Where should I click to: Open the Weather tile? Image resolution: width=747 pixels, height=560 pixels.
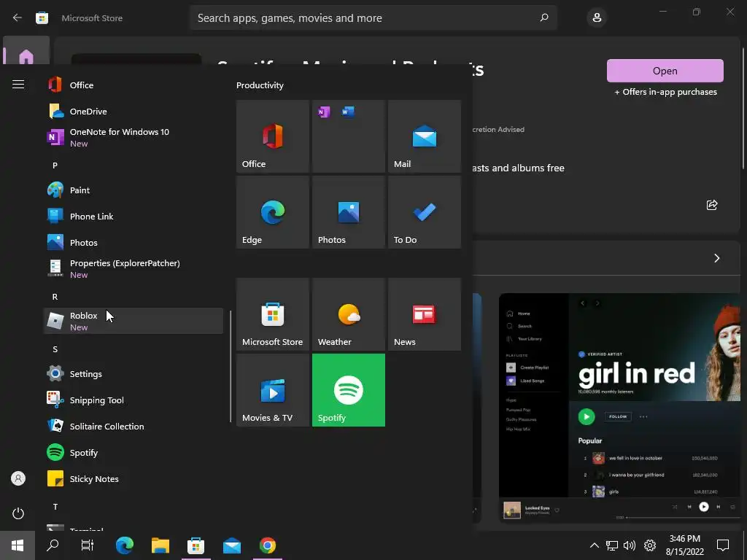click(349, 314)
